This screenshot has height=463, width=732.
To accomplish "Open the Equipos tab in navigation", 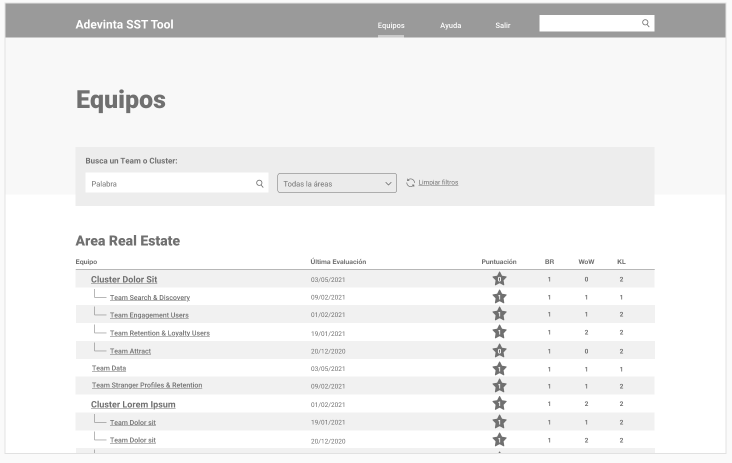I will pos(391,24).
